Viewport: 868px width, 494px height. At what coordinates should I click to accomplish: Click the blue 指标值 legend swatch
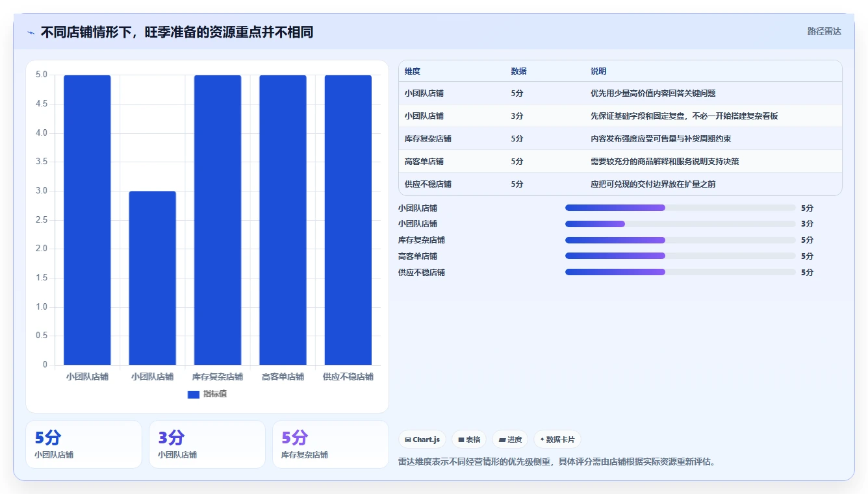(193, 394)
